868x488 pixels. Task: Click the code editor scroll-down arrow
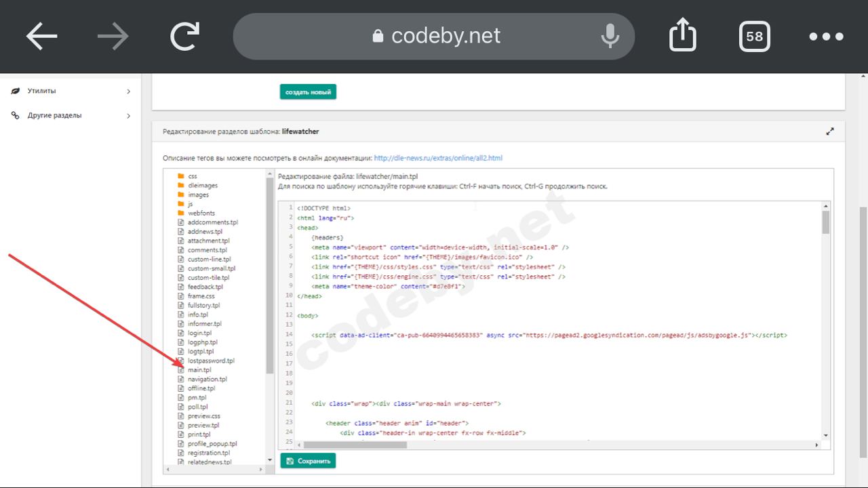(x=825, y=435)
